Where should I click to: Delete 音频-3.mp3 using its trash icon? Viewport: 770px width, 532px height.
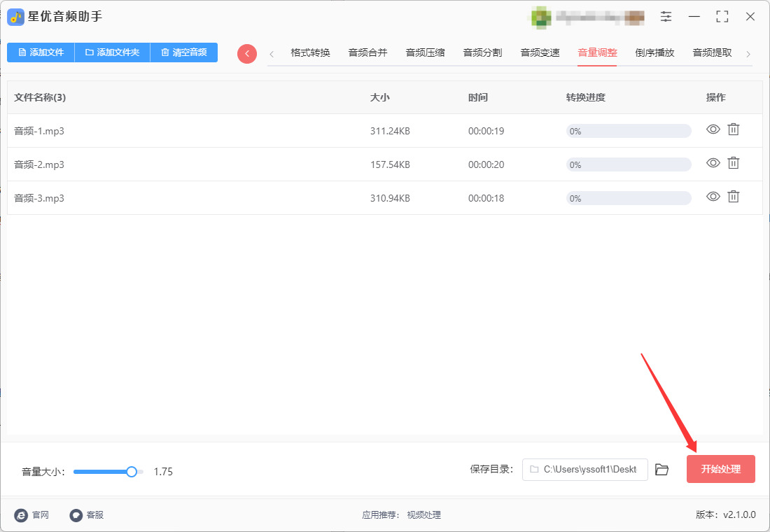733,197
